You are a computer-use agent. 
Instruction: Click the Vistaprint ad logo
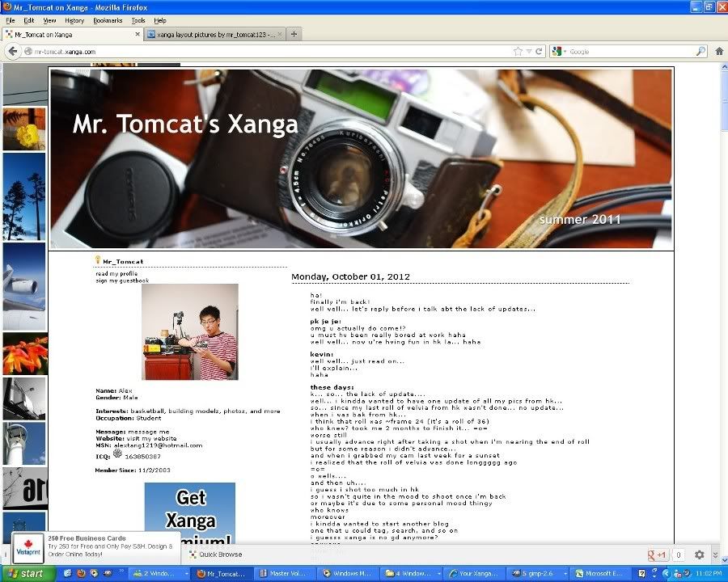coord(28,548)
